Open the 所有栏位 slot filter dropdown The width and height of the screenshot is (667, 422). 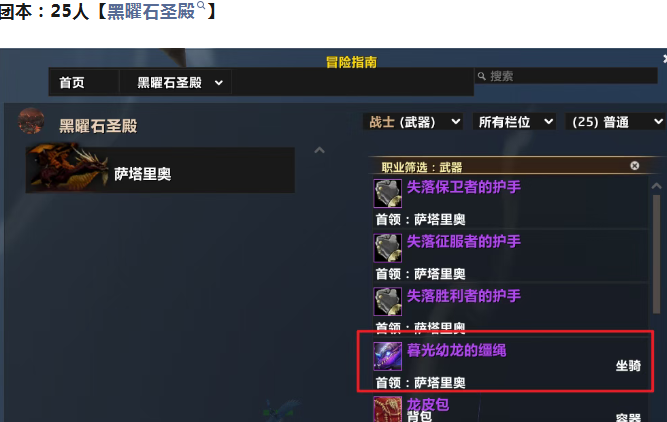click(514, 122)
